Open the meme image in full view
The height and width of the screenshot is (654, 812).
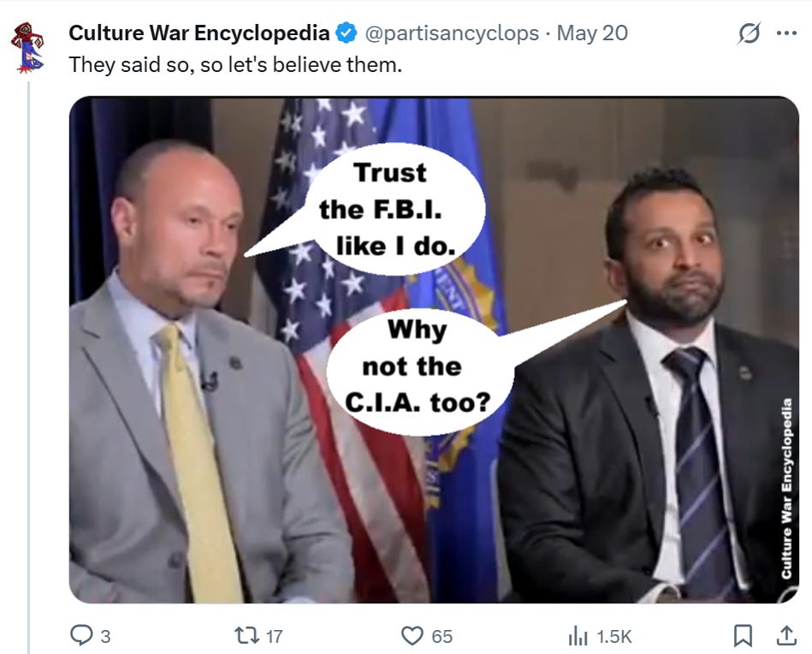click(434, 350)
